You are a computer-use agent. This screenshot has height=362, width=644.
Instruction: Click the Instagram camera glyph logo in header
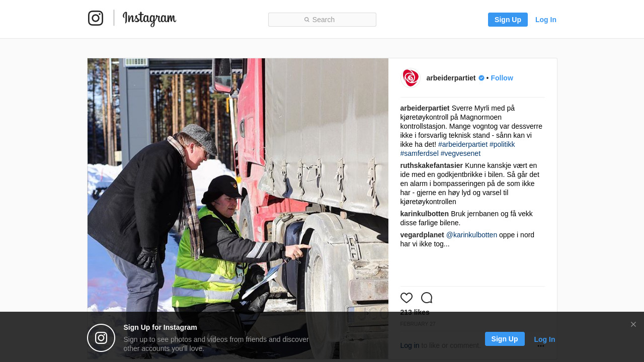tap(96, 18)
